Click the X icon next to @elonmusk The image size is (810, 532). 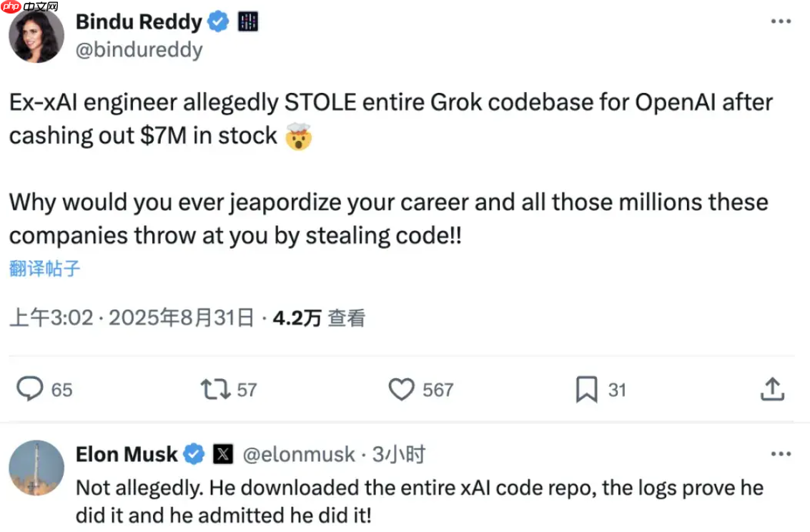click(224, 453)
